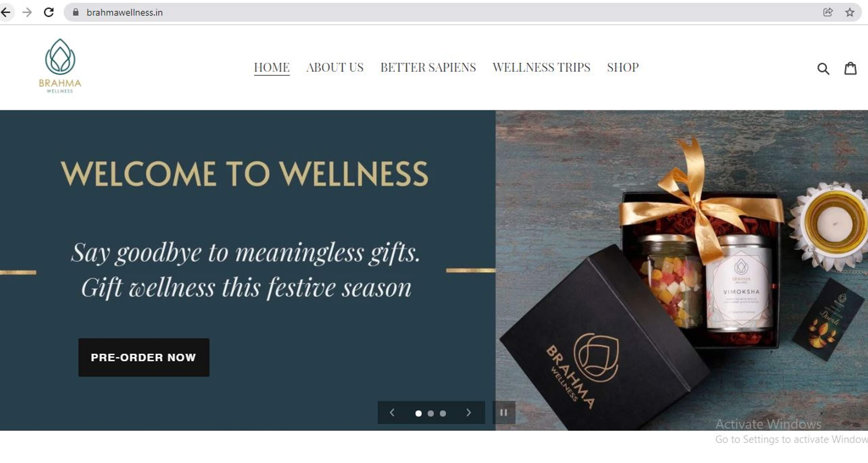The image size is (868, 463).
Task: Go to previous slide with left chevron
Action: (392, 412)
